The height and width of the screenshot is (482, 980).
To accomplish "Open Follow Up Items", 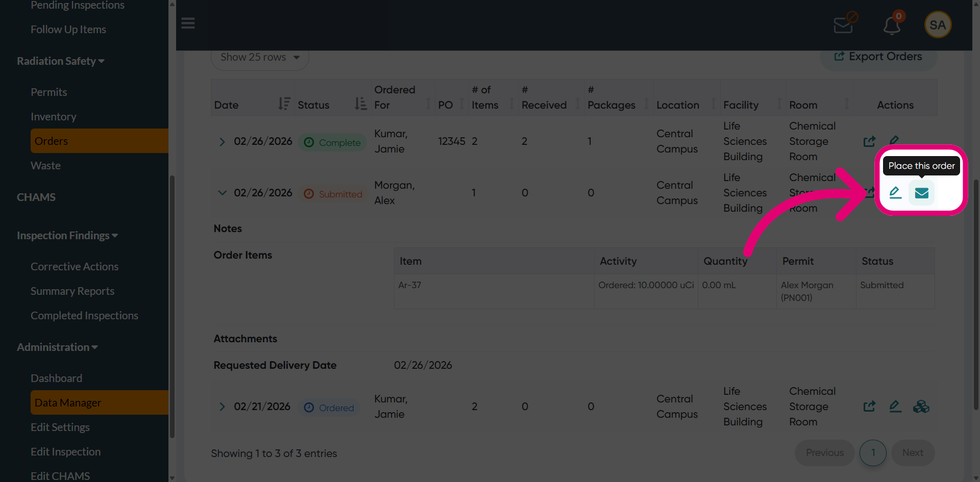I will point(68,30).
